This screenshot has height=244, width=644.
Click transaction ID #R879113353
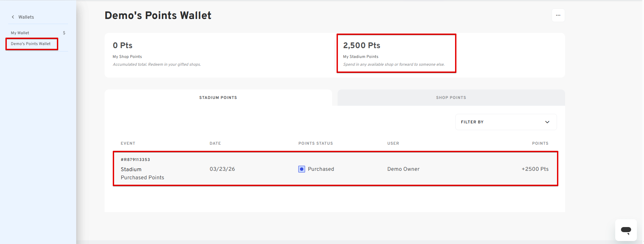pos(135,160)
